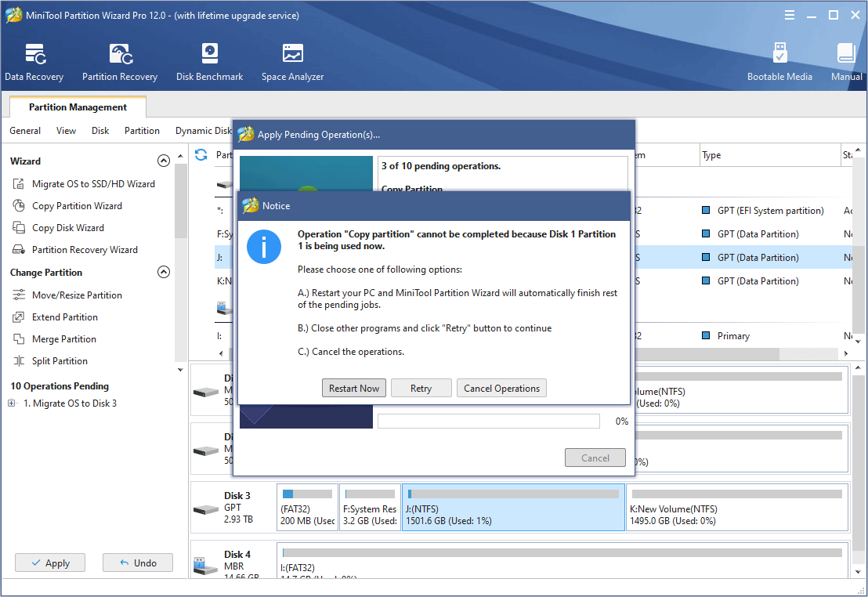
Task: Click the Extend Partition icon
Action: tap(18, 317)
